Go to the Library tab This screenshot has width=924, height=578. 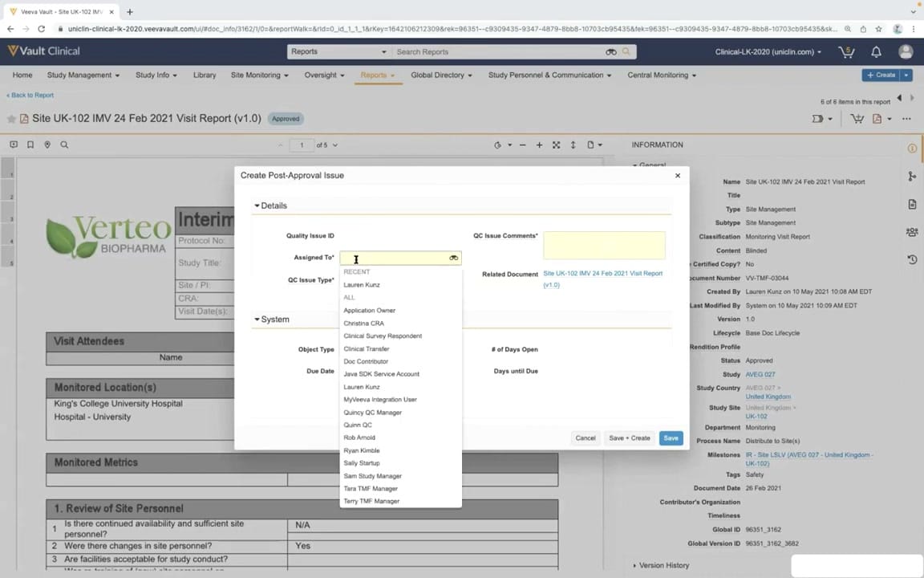coord(205,75)
